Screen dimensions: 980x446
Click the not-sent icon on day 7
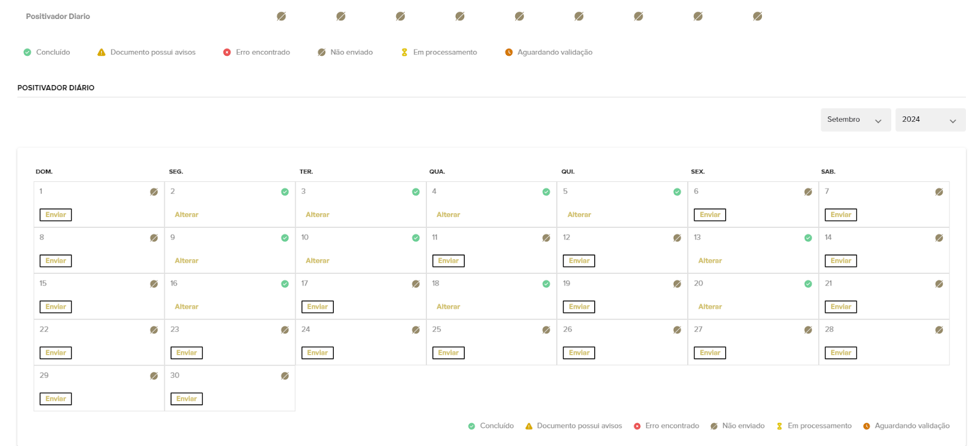pos(939,192)
